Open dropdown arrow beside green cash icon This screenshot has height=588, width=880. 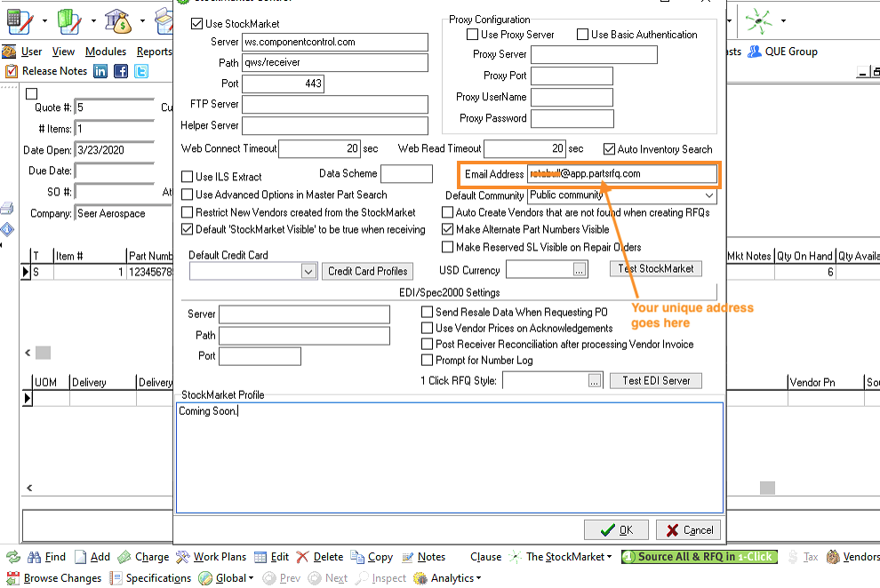[93, 21]
